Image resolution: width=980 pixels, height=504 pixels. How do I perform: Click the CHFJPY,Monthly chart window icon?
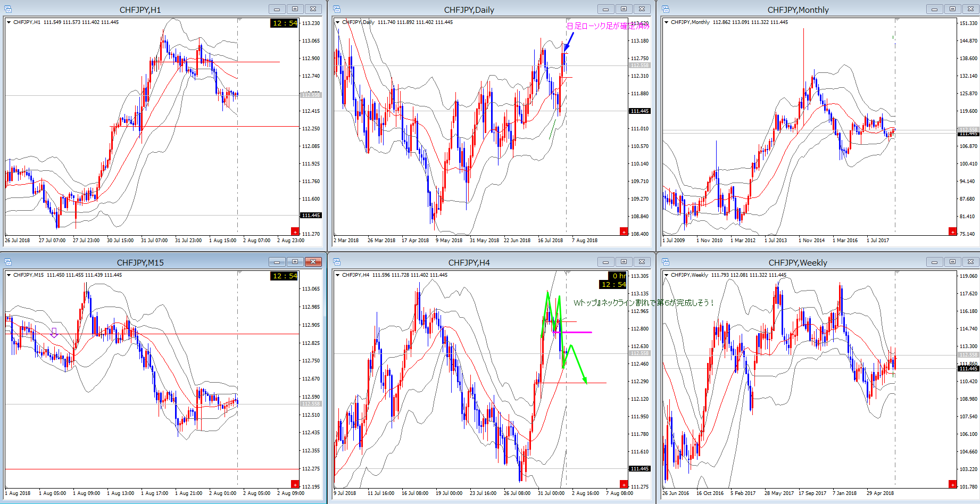tap(666, 9)
